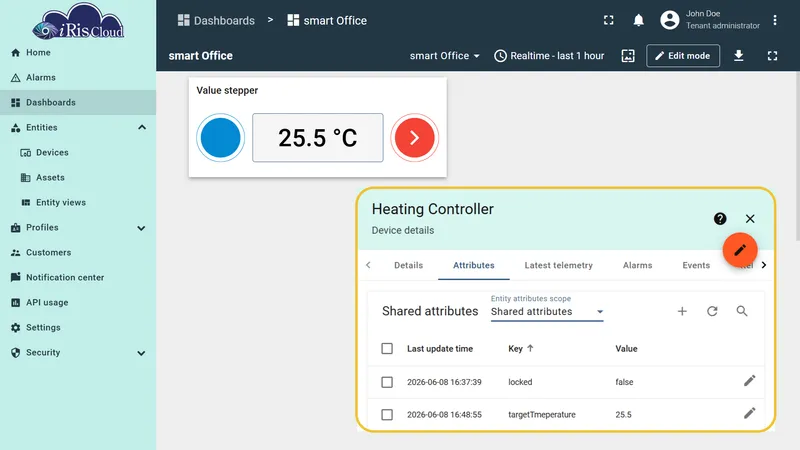Screen dimensions: 800x450
Task: Switch to the Attributes tab
Action: (474, 265)
